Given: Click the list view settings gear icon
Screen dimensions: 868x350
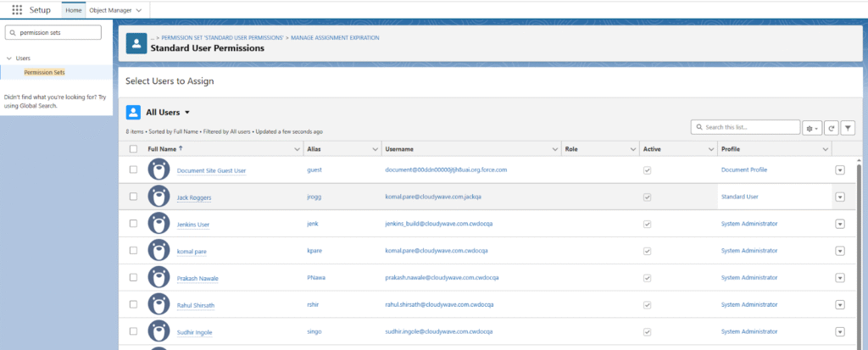Looking at the screenshot, I should pos(812,127).
